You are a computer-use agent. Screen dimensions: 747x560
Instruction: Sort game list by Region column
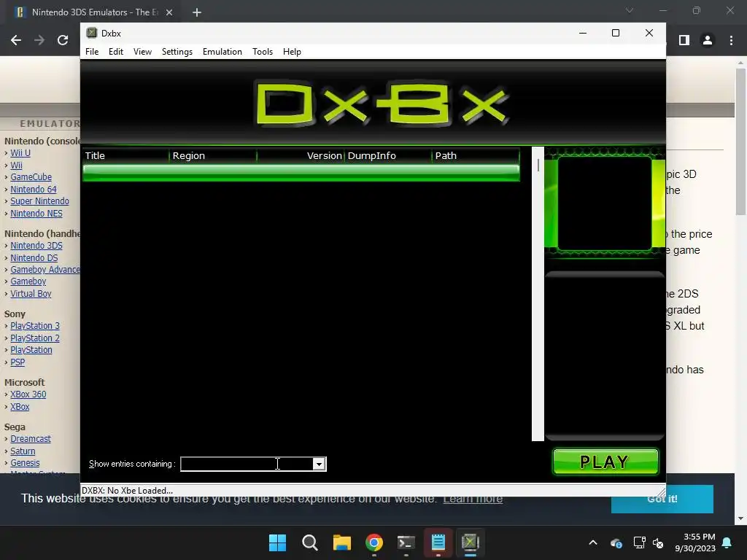[x=213, y=156]
